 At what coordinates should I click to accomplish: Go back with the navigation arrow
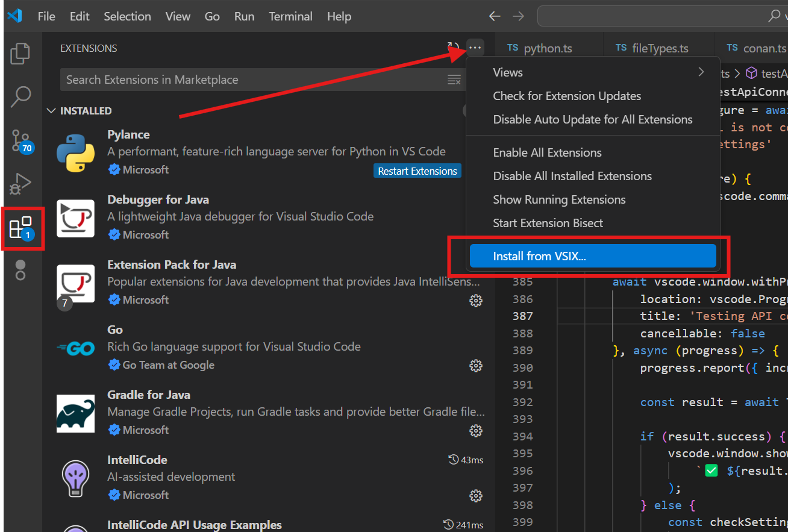pos(495,16)
